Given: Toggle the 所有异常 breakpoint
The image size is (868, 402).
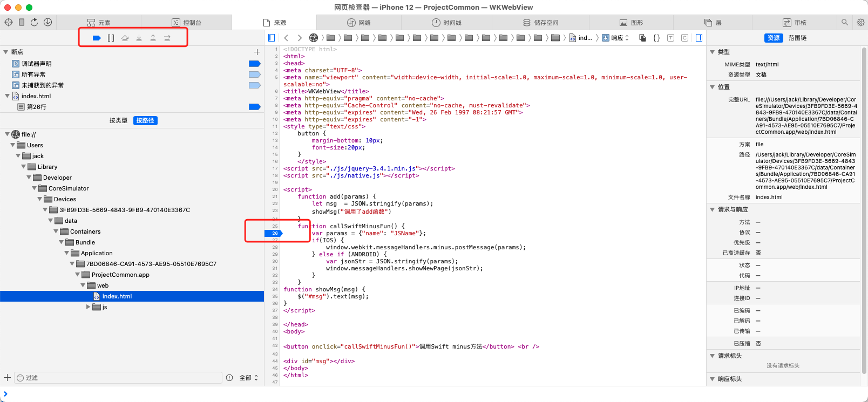Looking at the screenshot, I should [255, 74].
